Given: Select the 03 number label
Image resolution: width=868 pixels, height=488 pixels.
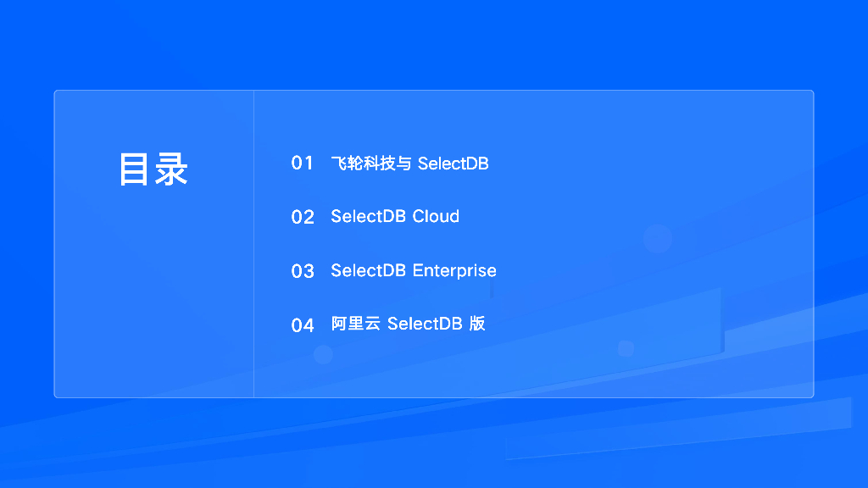Looking at the screenshot, I should [303, 271].
